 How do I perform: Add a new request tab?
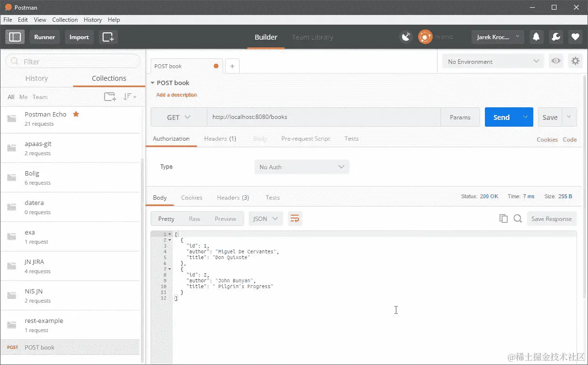click(x=232, y=66)
